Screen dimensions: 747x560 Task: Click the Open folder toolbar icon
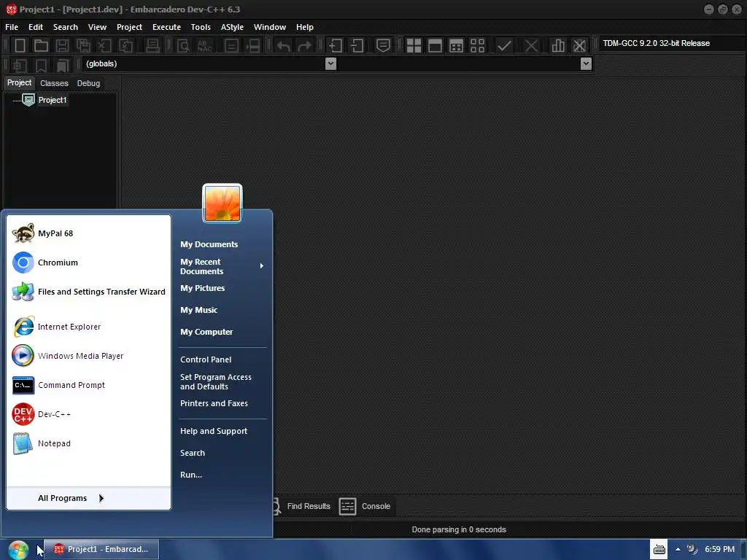[x=41, y=46]
